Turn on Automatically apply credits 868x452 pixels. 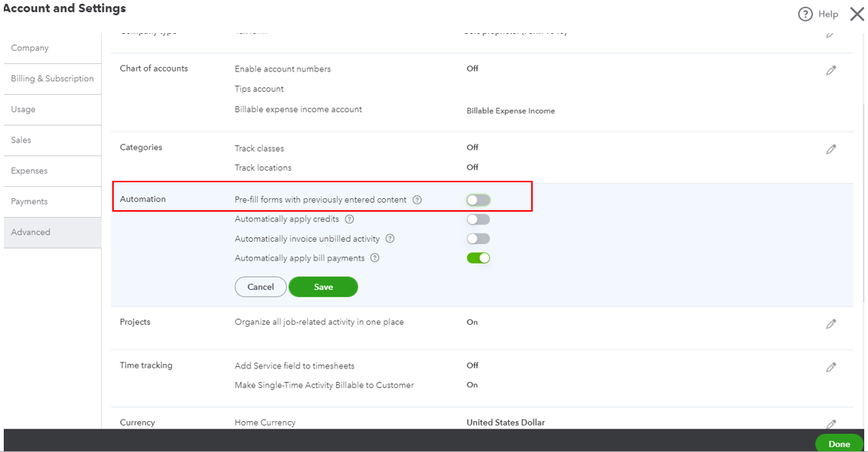[x=478, y=218]
